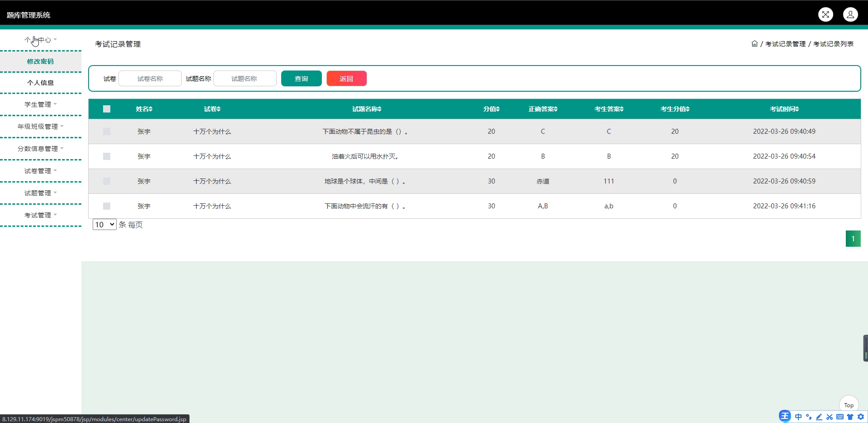Sort the table by 考试时间 column
The image size is (868, 423).
coord(784,109)
